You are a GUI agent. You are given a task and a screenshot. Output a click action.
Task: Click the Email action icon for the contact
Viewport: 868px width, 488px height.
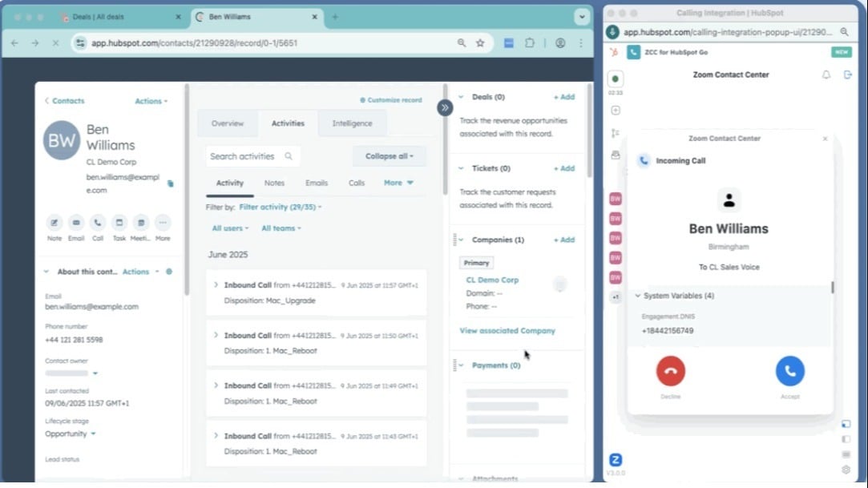click(76, 223)
